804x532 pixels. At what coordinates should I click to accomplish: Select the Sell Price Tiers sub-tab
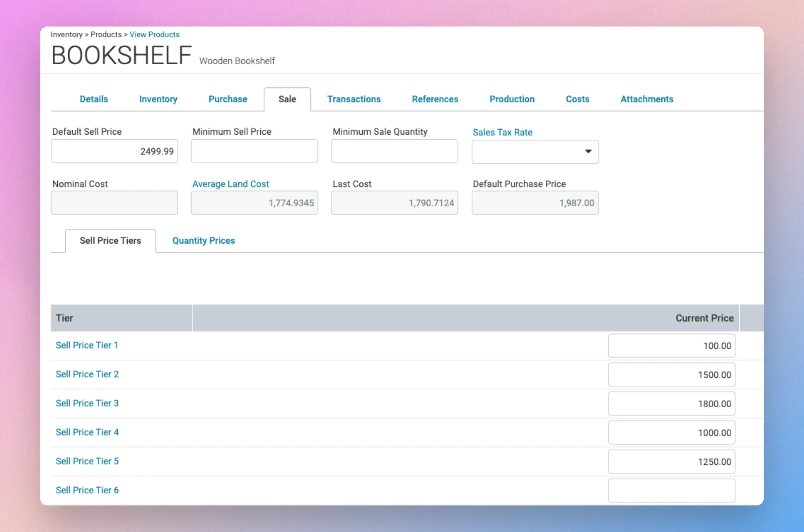coord(110,241)
